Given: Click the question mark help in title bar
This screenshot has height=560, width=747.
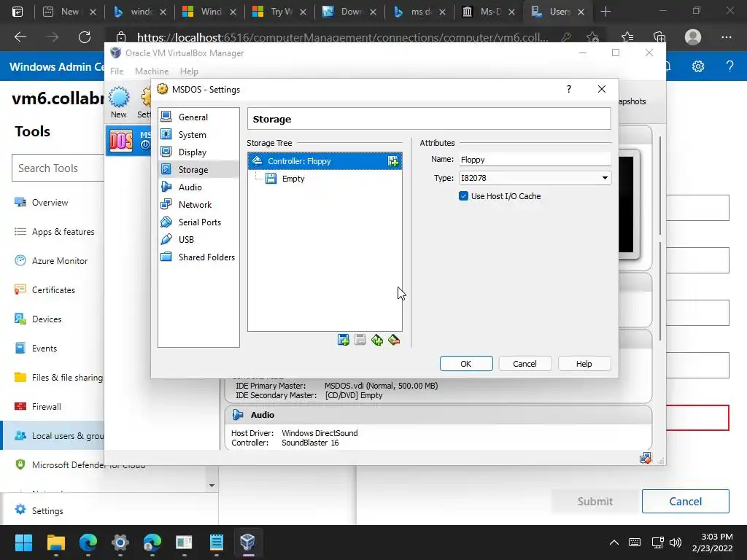Looking at the screenshot, I should (x=569, y=89).
